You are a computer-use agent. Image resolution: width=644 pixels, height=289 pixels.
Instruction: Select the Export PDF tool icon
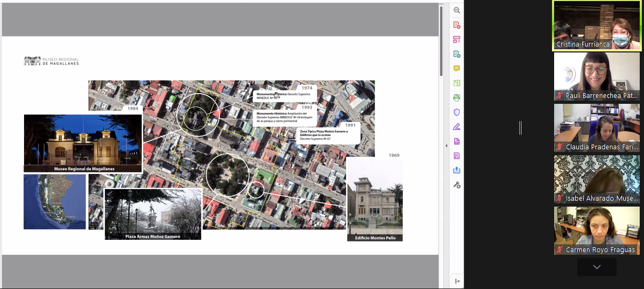[457, 54]
